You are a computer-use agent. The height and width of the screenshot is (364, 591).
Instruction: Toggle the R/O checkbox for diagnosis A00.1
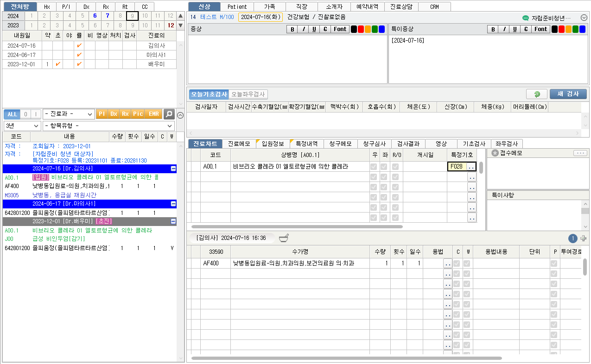(395, 167)
